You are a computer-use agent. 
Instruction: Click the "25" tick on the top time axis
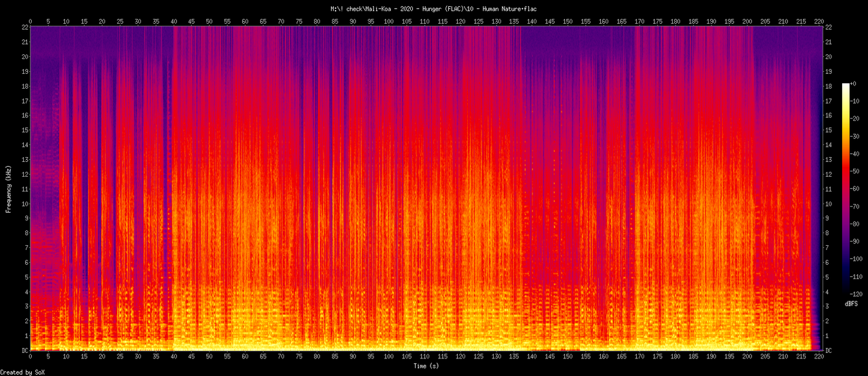120,21
